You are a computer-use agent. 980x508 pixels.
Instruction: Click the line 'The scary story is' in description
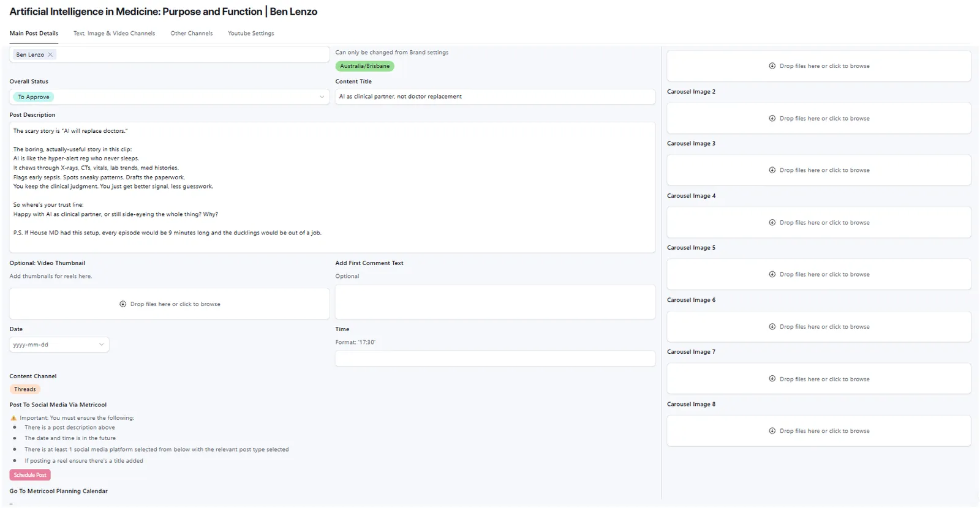click(70, 131)
